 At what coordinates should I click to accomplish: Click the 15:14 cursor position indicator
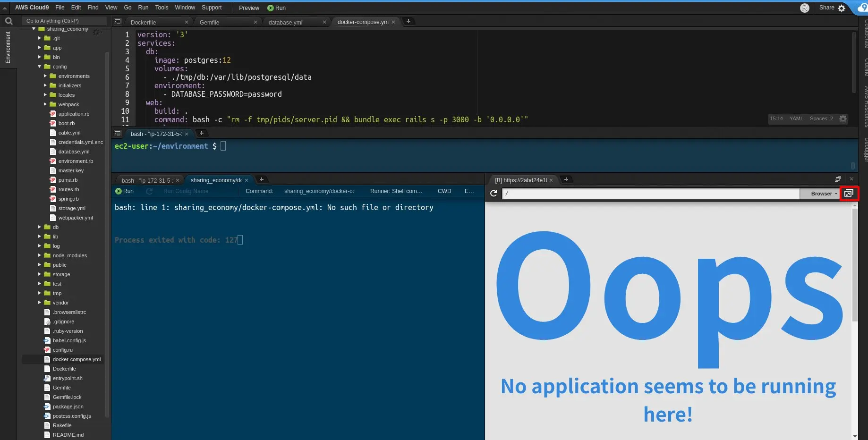776,118
